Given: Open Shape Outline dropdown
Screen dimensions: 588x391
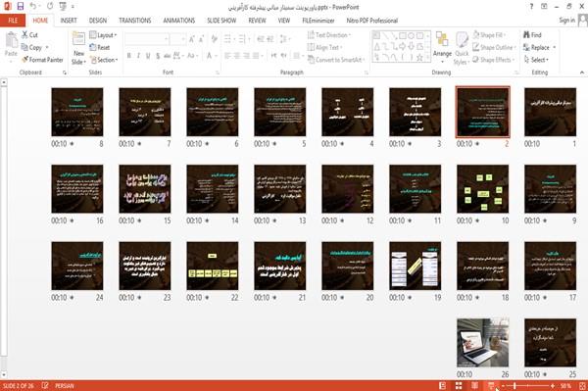Looking at the screenshot, I should 494,47.
